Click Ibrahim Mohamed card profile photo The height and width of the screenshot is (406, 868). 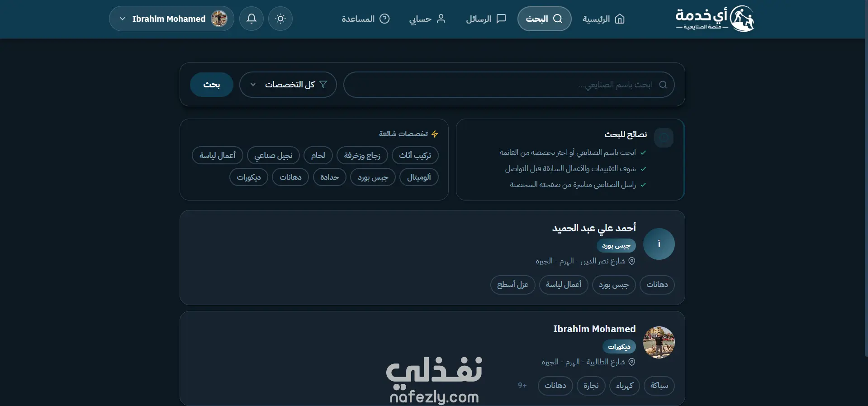tap(659, 343)
